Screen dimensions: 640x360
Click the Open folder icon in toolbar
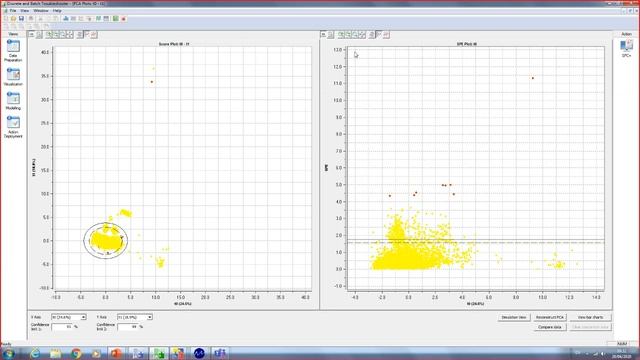[13, 18]
